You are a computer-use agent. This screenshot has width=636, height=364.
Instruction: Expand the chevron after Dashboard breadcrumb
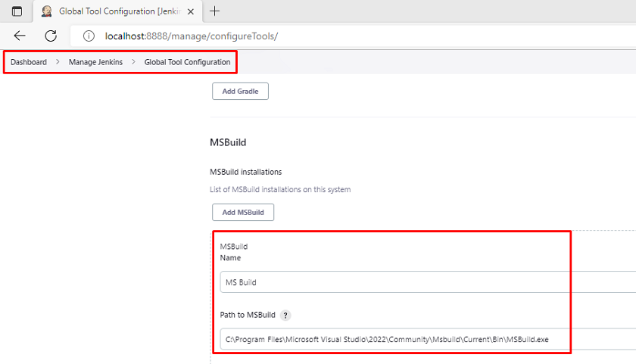(58, 61)
